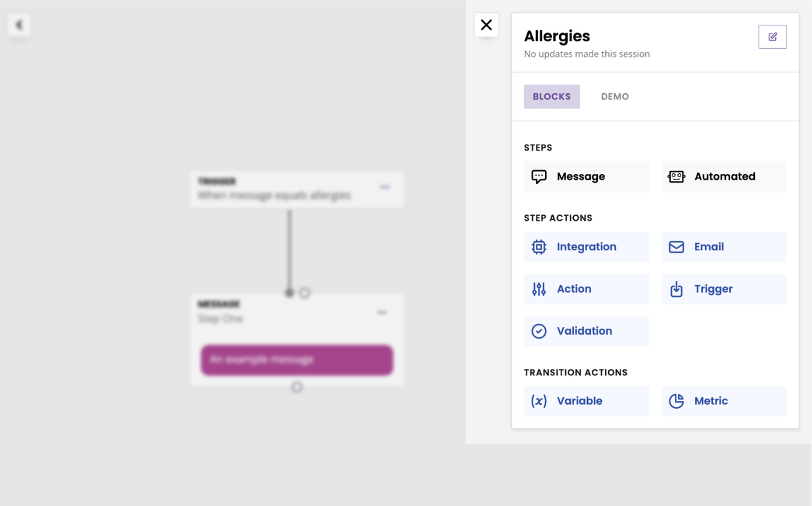Click the connector circle below Step One
This screenshot has width=812, height=506.
[x=297, y=387]
